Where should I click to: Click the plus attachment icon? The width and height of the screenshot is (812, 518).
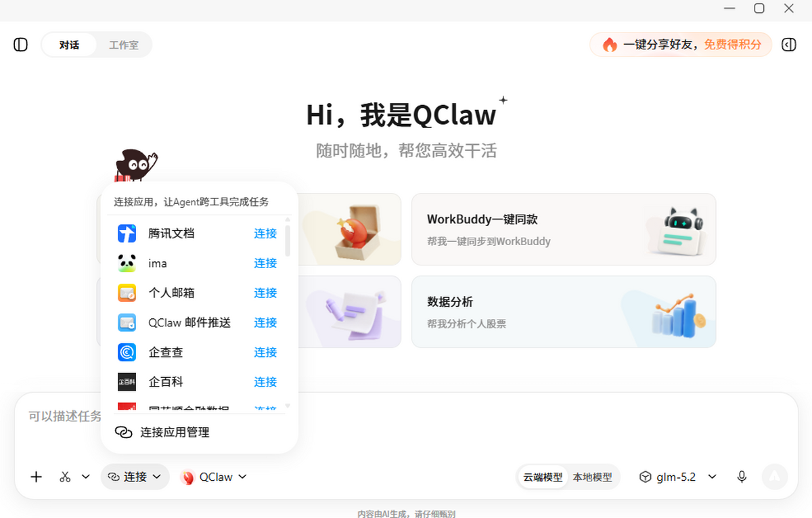click(37, 477)
